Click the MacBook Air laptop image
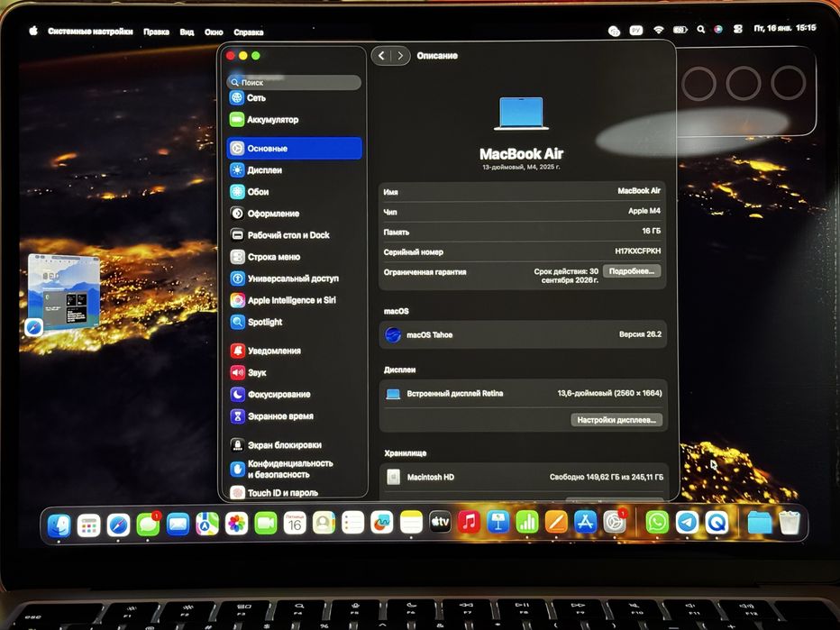The height and width of the screenshot is (630, 840). tap(521, 114)
